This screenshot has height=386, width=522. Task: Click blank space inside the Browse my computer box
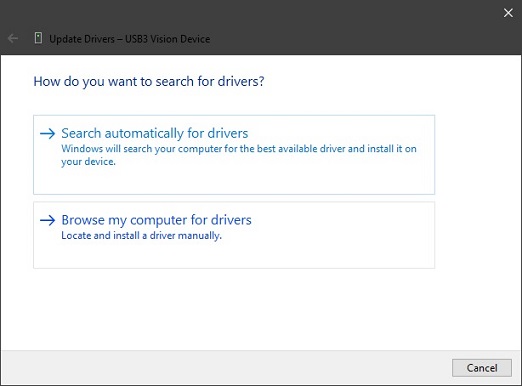point(233,255)
